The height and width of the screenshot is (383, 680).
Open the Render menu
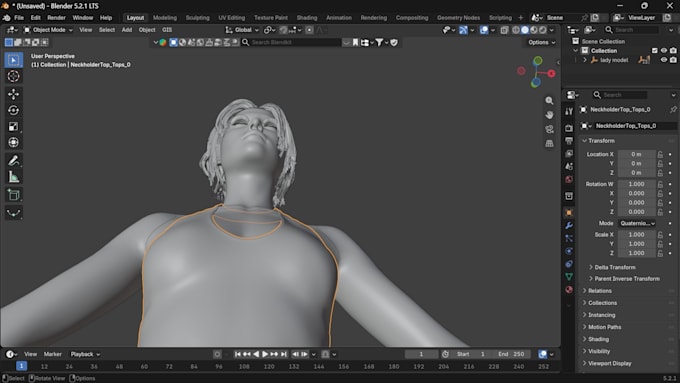pyautogui.click(x=56, y=18)
